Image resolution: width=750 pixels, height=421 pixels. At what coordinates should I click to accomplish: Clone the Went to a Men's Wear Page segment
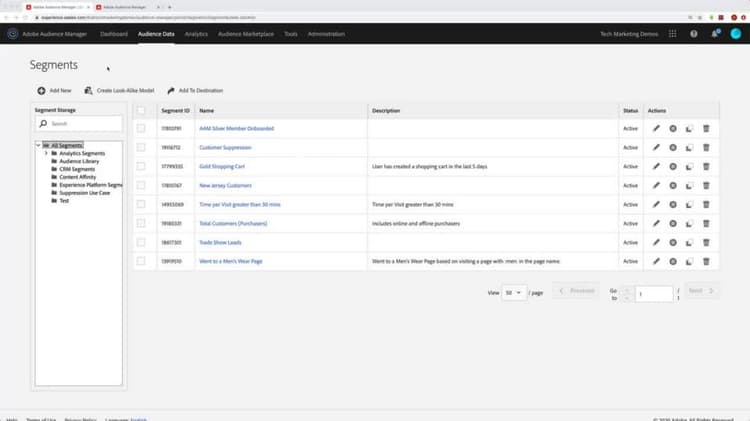(x=689, y=261)
